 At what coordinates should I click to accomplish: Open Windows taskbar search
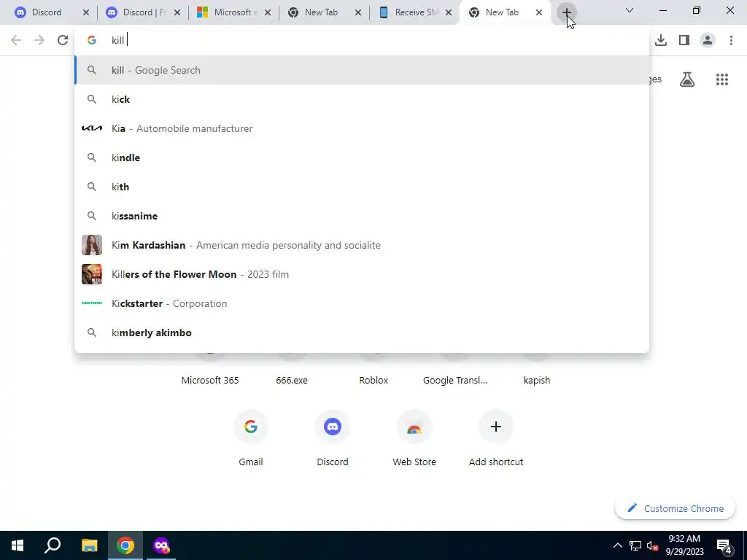53,545
